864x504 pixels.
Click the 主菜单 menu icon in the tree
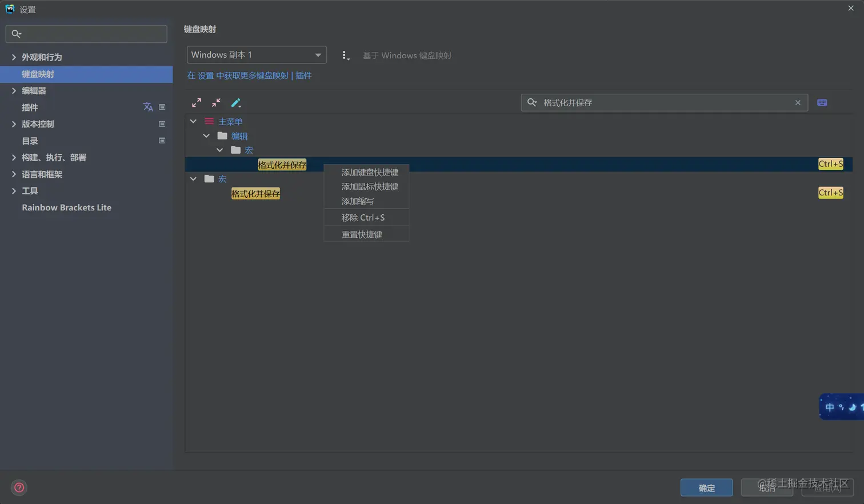coord(209,121)
